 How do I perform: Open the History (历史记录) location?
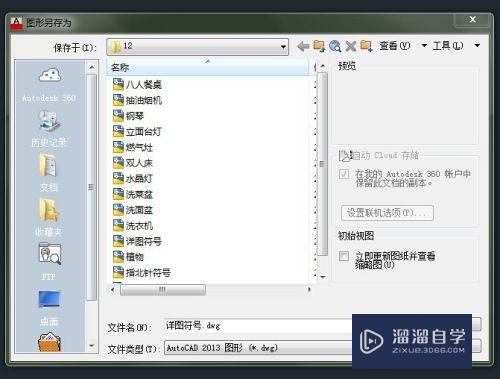pyautogui.click(x=49, y=128)
